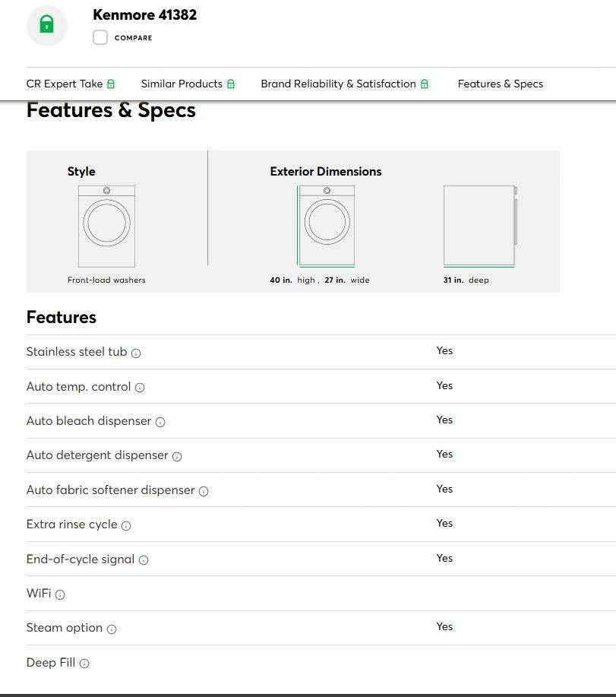616x697 pixels.
Task: Click the side-view depth dimension diagram
Action: click(x=480, y=226)
